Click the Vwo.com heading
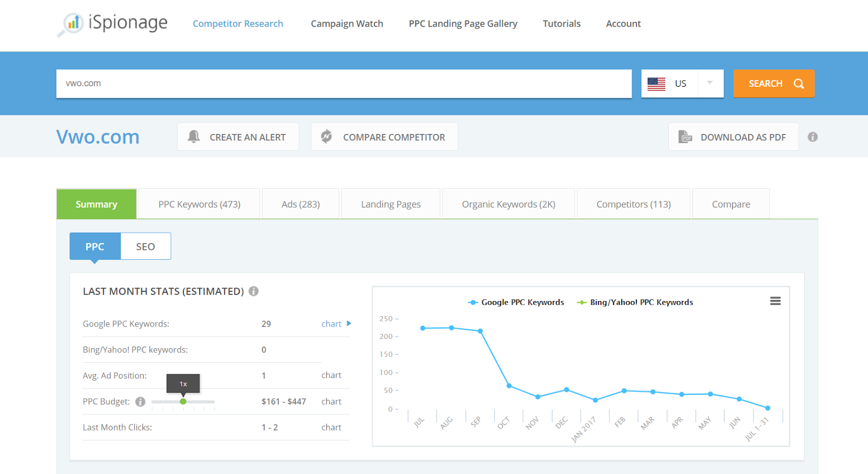Viewport: 868px width, 474px height. (x=98, y=137)
